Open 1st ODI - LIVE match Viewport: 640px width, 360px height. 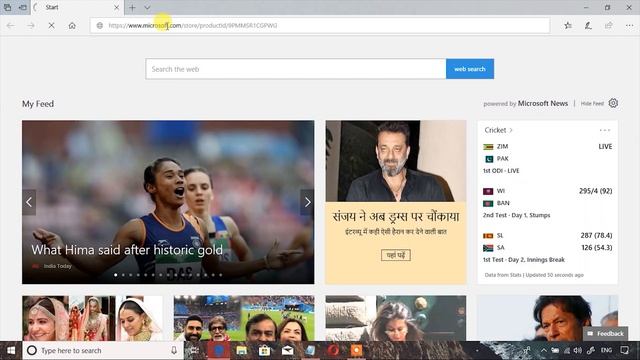click(x=501, y=171)
